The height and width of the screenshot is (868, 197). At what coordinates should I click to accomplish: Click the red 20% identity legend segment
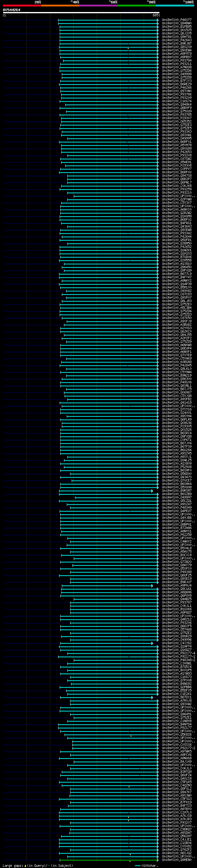coord(22,6)
